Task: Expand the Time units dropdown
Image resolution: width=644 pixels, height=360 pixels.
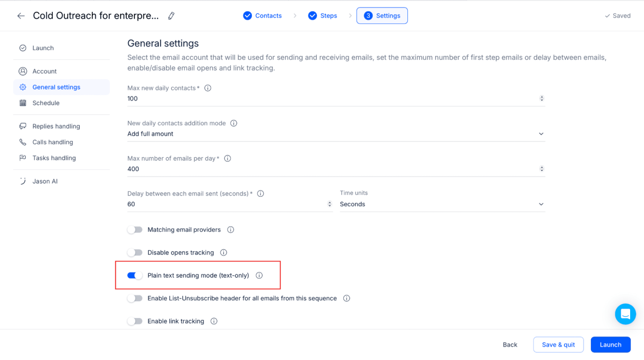Action: [x=442, y=204]
